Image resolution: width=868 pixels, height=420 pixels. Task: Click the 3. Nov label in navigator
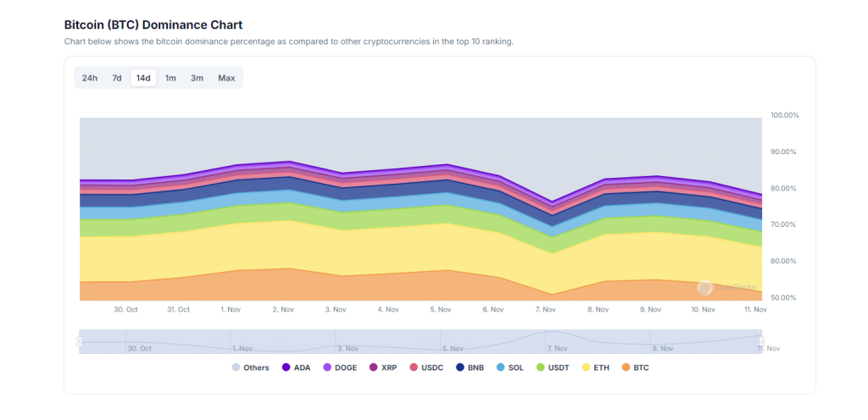[x=347, y=349]
